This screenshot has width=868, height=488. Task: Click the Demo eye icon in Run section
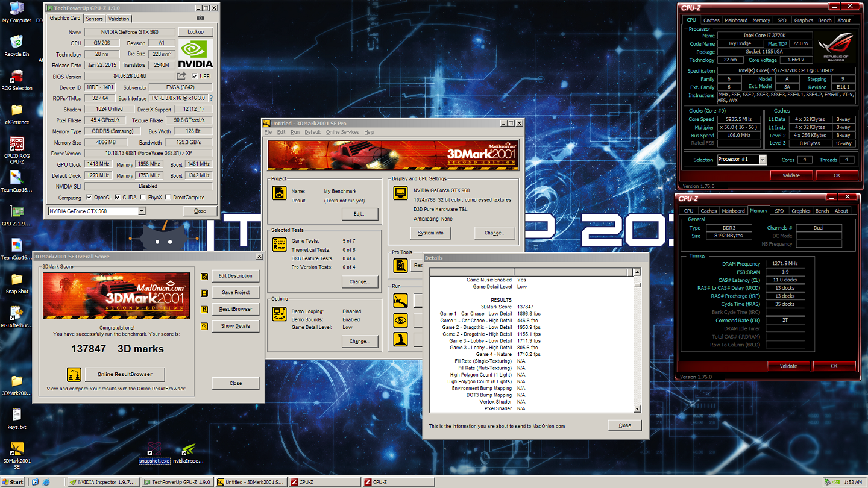[400, 320]
